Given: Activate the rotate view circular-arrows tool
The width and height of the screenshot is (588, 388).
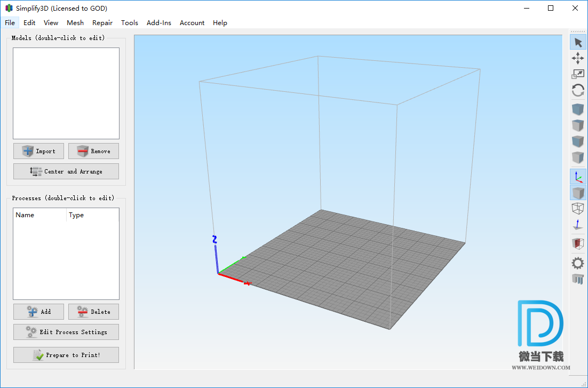Looking at the screenshot, I should click(x=578, y=90).
